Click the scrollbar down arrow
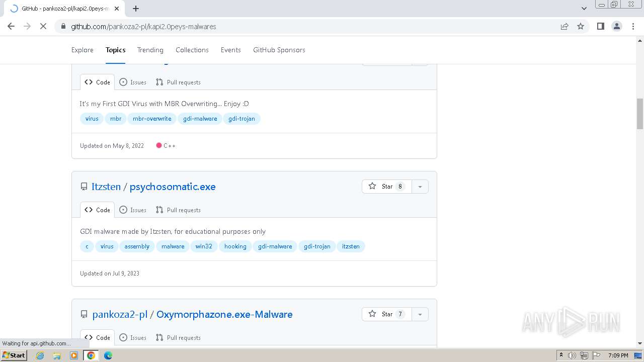644x362 pixels. click(640, 343)
